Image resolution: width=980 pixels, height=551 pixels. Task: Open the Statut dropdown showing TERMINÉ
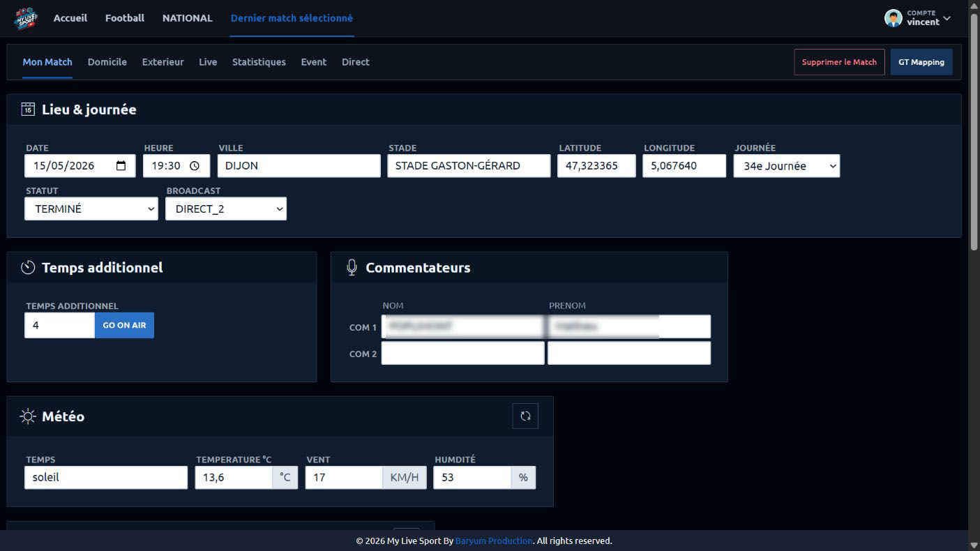click(91, 209)
